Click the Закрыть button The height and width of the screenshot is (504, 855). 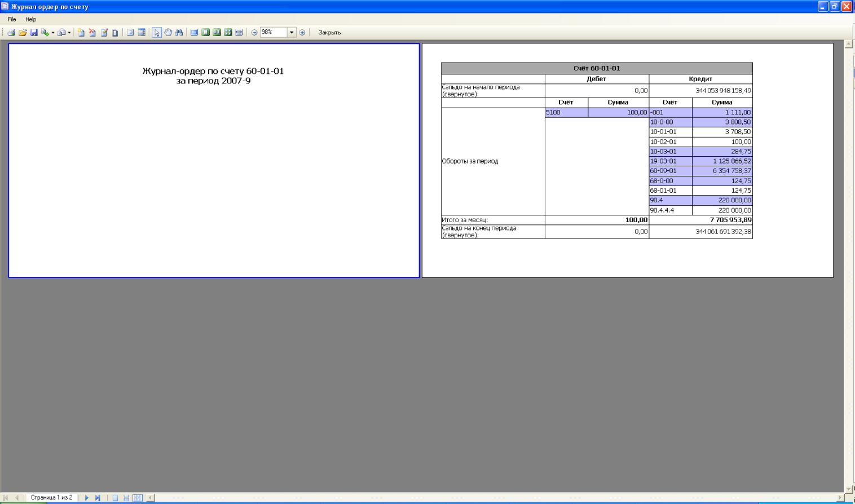pyautogui.click(x=330, y=33)
